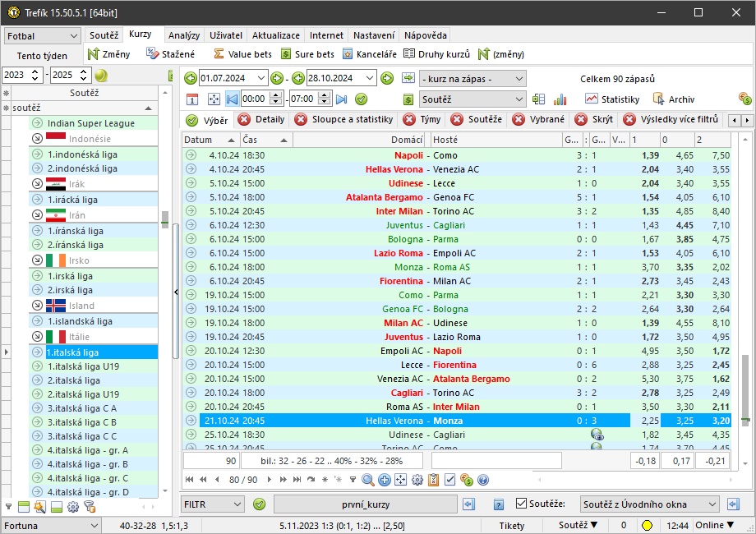Open the Archiv button

tap(674, 99)
